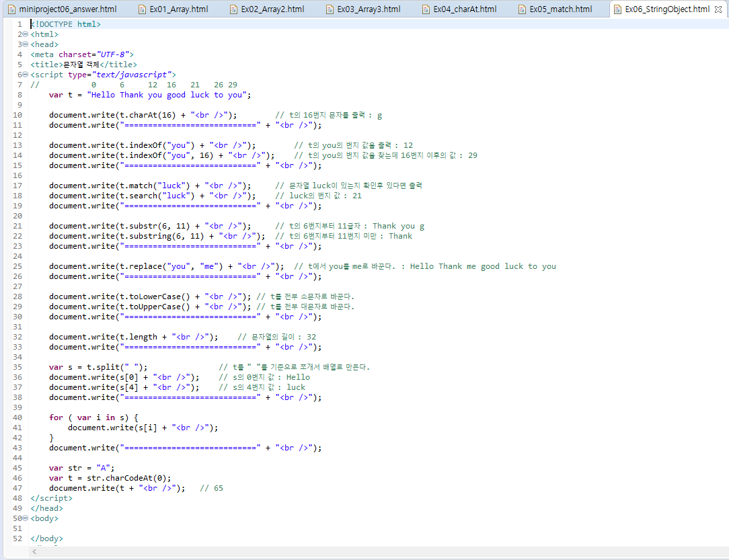Click line number 24 in the gutter
Image resolution: width=729 pixels, height=560 pixels.
[17, 256]
